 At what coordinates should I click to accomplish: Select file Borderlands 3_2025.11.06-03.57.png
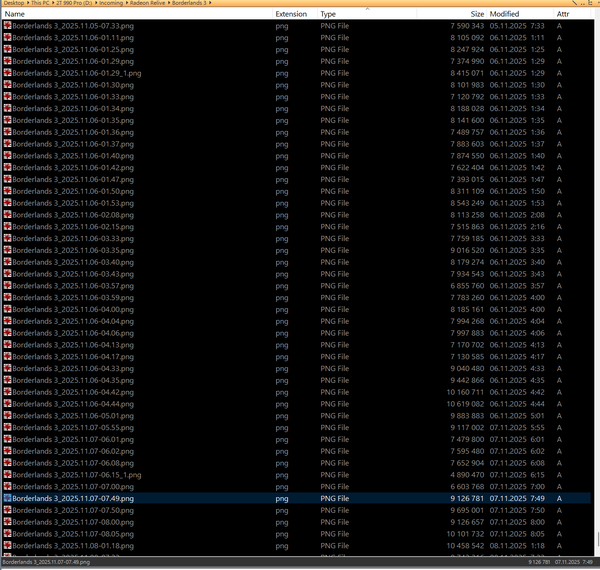point(73,286)
